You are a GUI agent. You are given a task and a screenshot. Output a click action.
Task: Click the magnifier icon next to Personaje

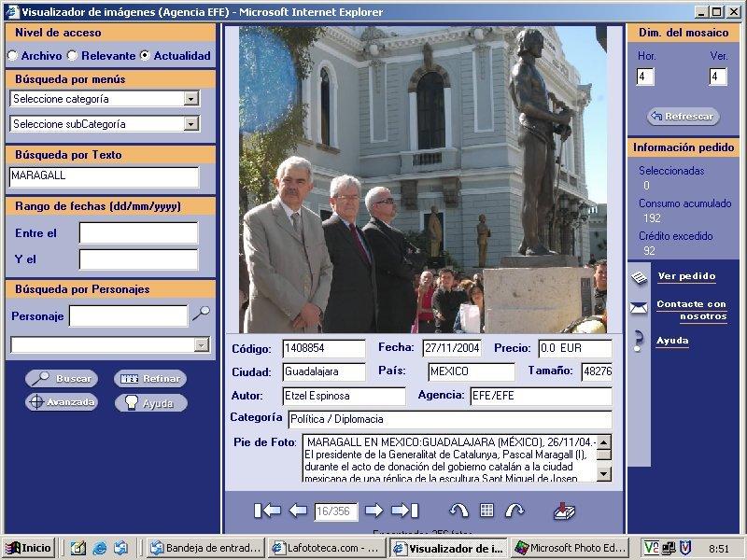click(201, 315)
